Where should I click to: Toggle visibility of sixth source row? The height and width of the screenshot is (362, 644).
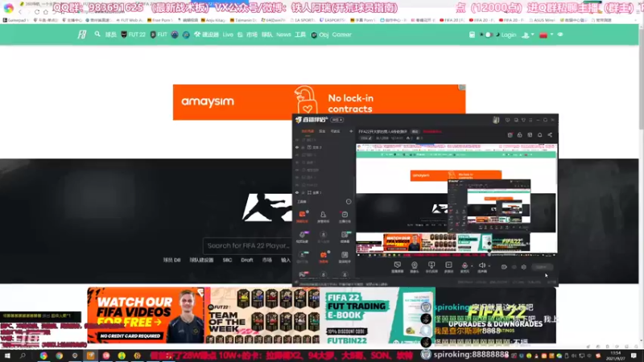click(297, 177)
